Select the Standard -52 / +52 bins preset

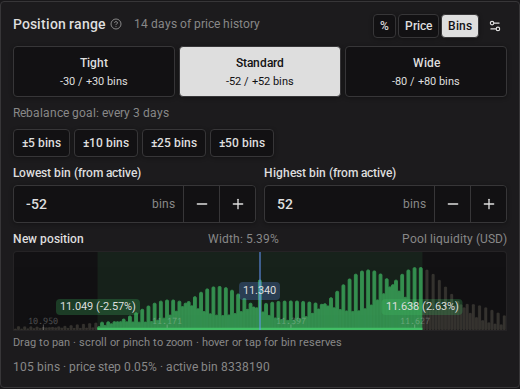[260, 72]
